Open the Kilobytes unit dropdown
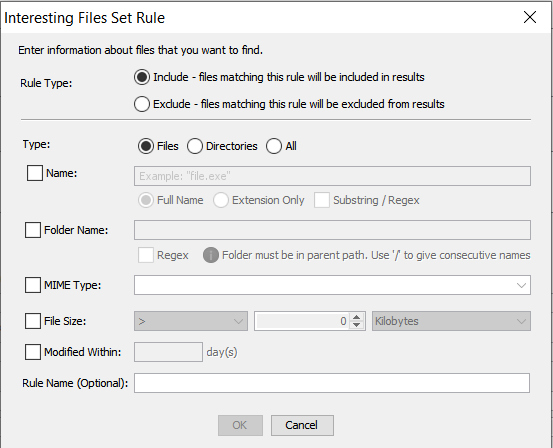Image resolution: width=553 pixels, height=448 pixels. click(451, 321)
